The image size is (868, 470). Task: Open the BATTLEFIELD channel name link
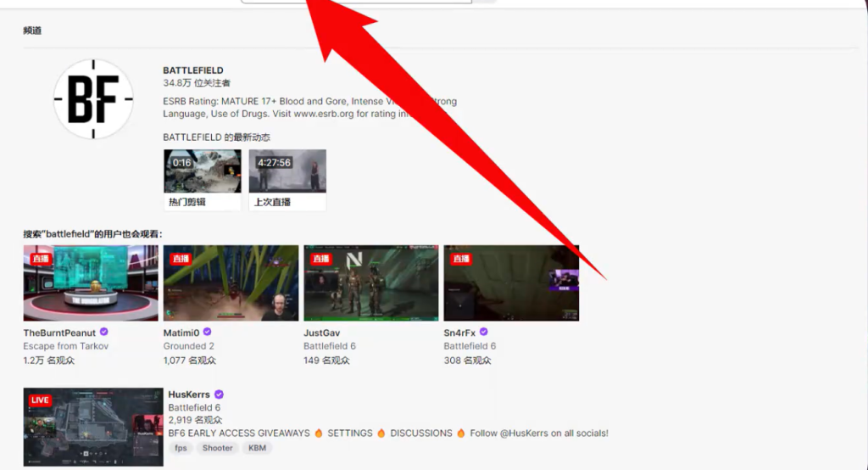193,70
